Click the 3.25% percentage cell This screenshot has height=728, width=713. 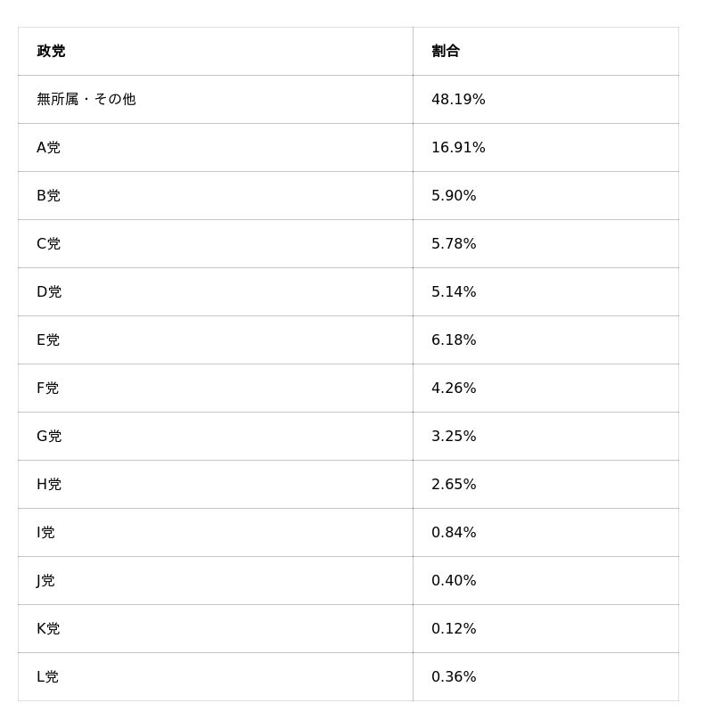tap(454, 437)
